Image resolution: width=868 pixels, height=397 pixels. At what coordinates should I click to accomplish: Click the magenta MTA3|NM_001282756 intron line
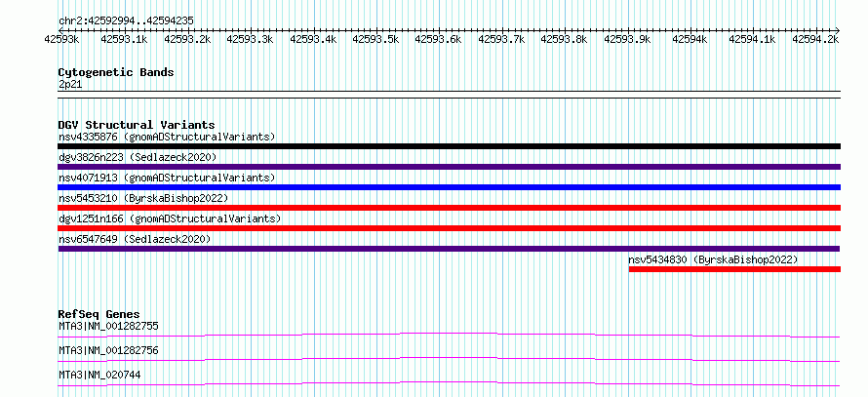450,359
